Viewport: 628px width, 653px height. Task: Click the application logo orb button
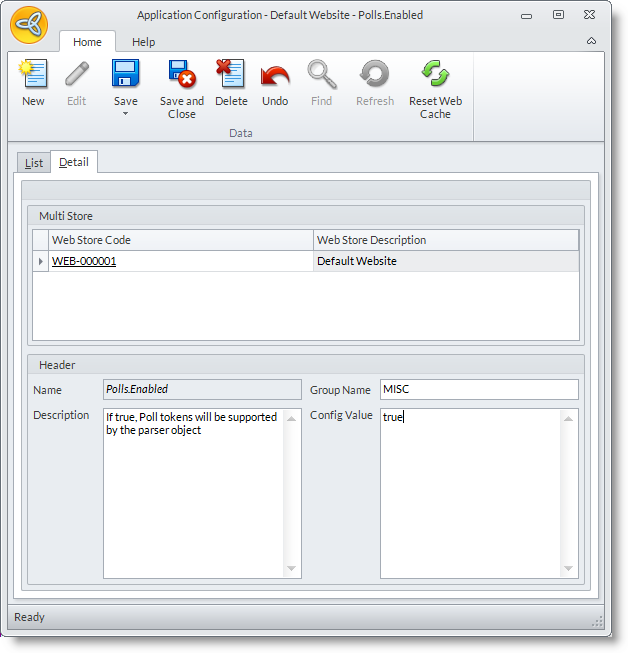(x=29, y=23)
